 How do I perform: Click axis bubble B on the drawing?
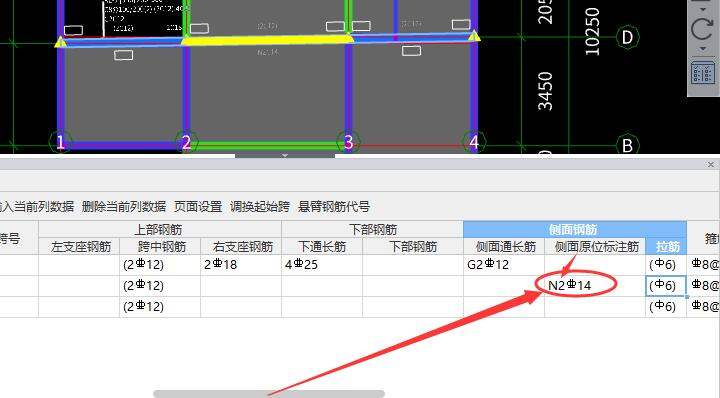click(627, 145)
